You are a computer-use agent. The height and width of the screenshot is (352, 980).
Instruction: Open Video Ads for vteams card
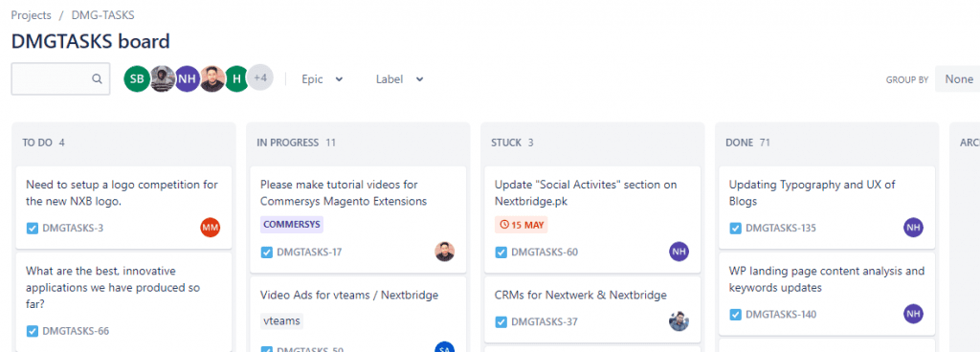coord(358,314)
